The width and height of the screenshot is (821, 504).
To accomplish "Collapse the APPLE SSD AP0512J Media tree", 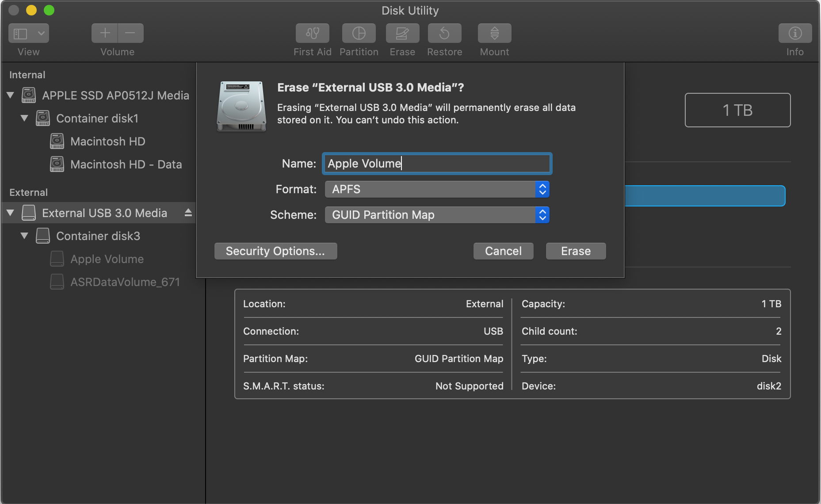I will (11, 95).
